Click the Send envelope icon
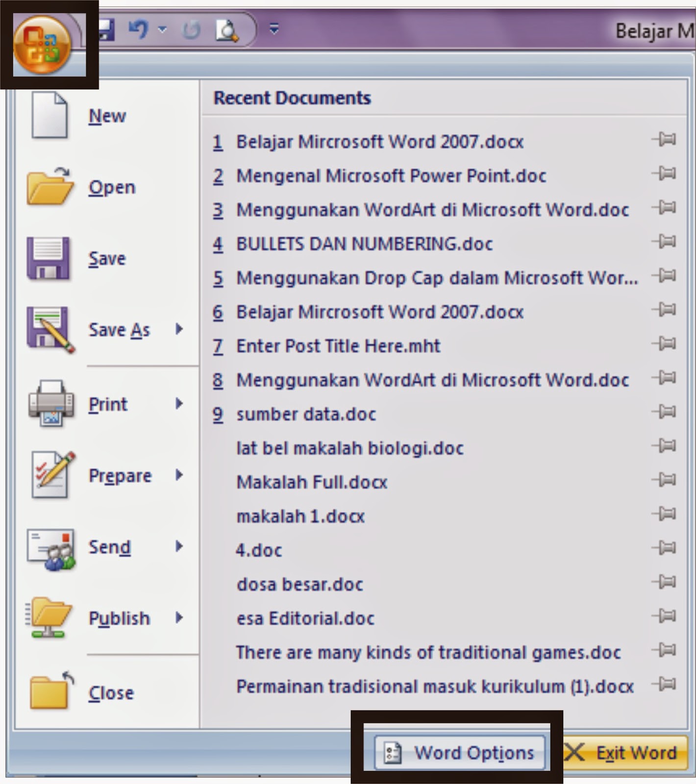Screen dimensions: 696x784 [x=51, y=549]
